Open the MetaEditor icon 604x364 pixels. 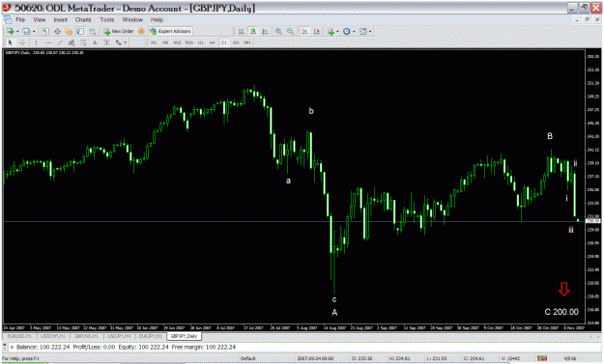pyautogui.click(x=141, y=31)
